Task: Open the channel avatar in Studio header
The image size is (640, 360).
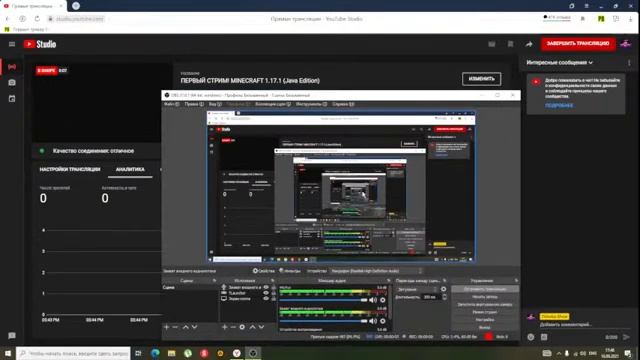Action: pos(626,44)
